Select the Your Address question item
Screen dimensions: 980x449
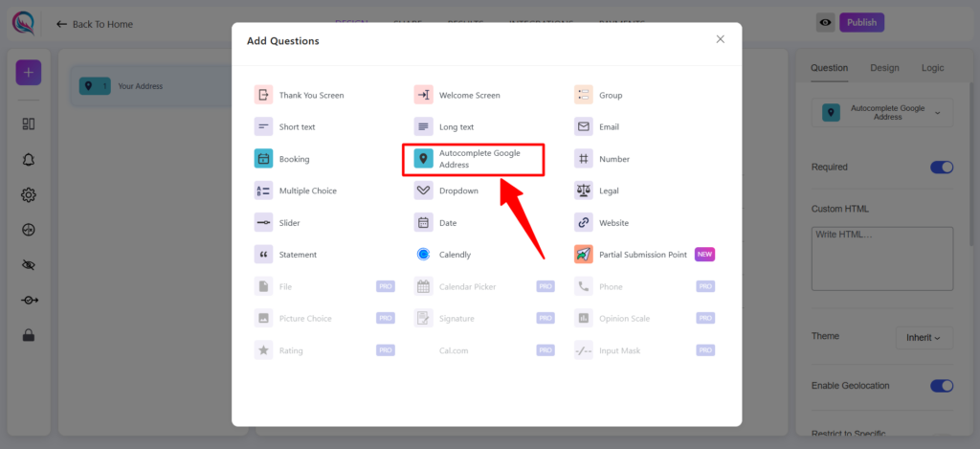point(153,86)
